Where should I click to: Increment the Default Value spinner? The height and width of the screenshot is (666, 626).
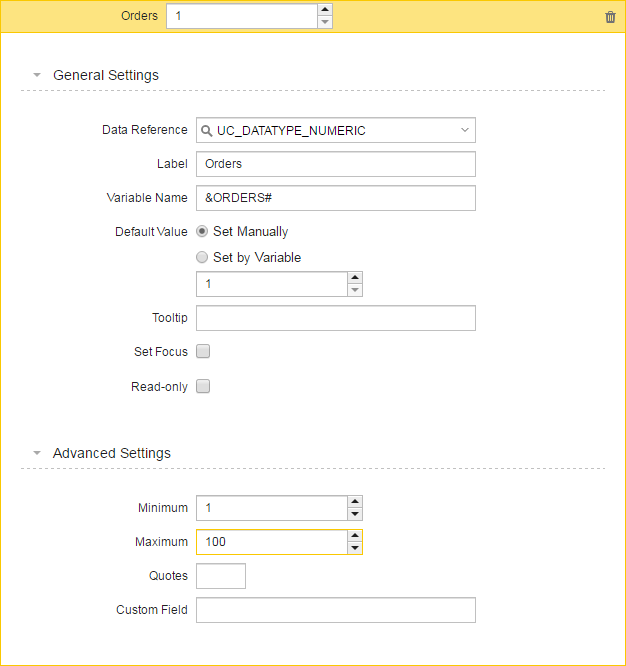click(x=355, y=278)
